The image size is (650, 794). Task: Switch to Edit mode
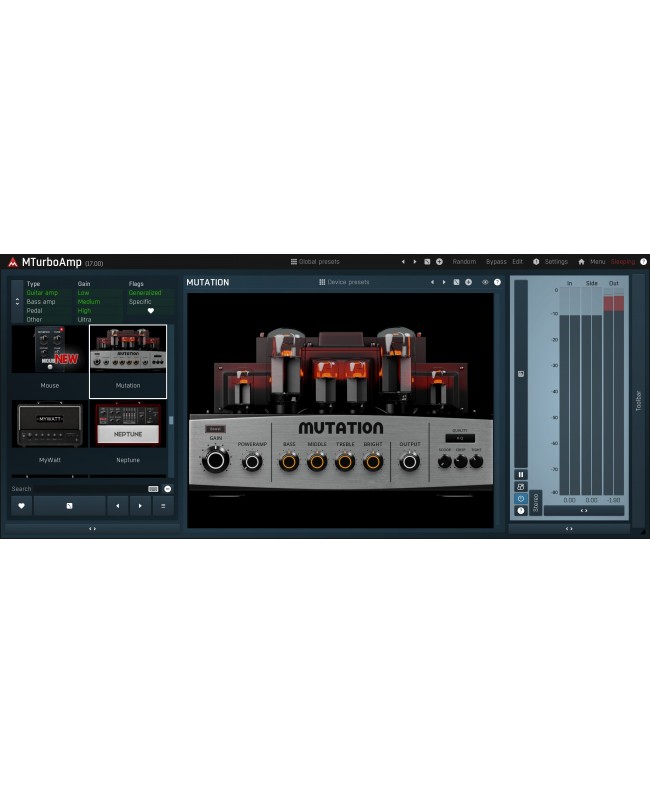(517, 262)
